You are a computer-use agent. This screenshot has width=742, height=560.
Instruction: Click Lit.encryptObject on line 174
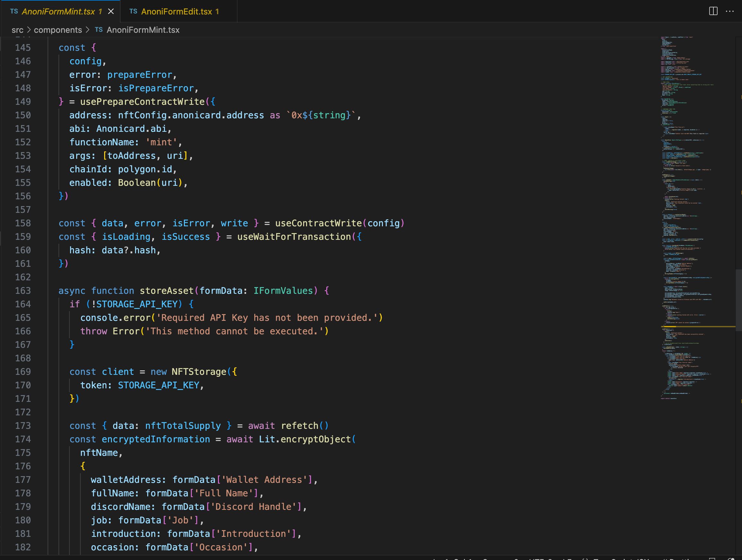click(x=304, y=439)
